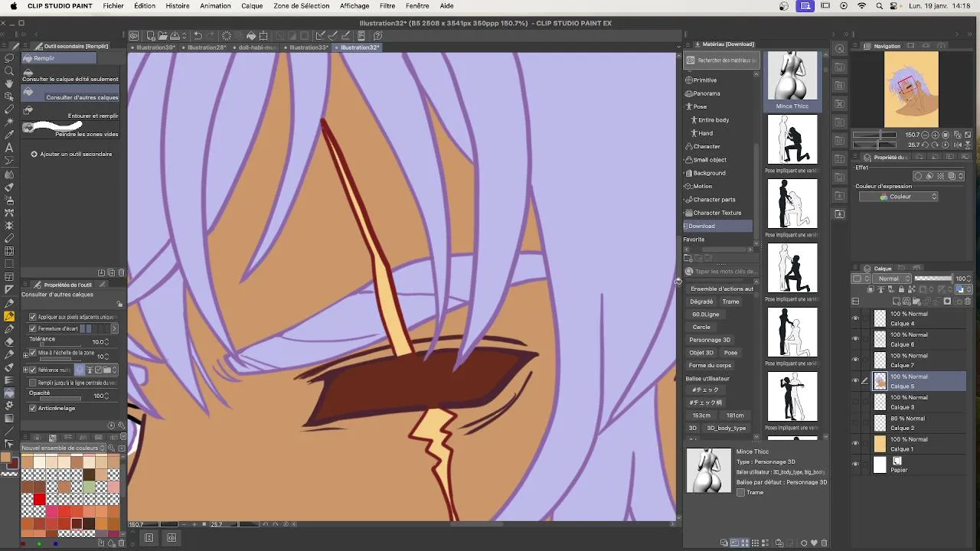Toggle Mise à l'échelle de la zone checkbox
This screenshot has height=551, width=980.
[32, 353]
